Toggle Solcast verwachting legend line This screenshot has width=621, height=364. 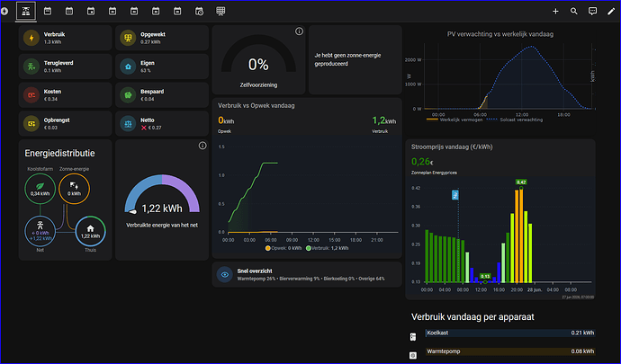(514, 120)
